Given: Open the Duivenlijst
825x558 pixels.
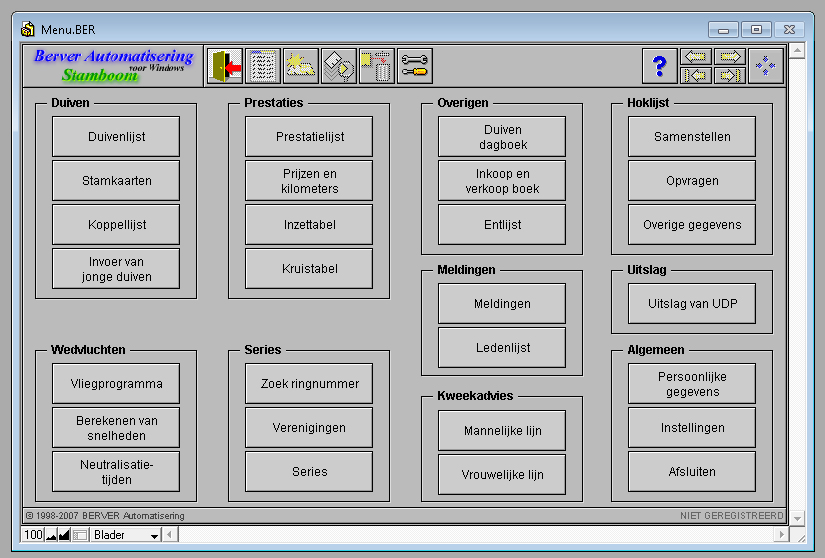Looking at the screenshot, I should click(x=116, y=137).
